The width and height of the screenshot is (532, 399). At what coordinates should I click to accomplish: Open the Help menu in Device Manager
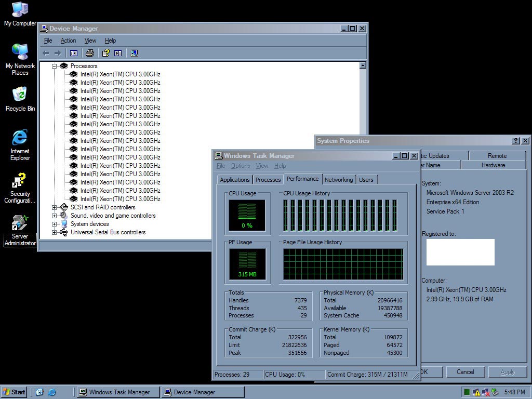[110, 41]
